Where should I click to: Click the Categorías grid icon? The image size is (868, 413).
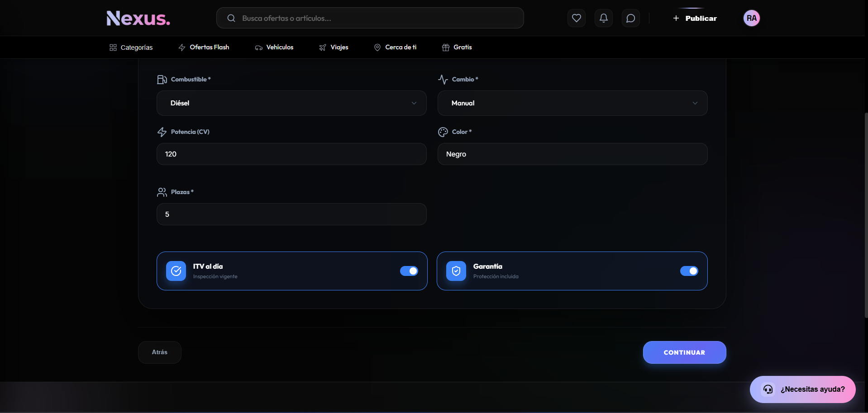[113, 47]
